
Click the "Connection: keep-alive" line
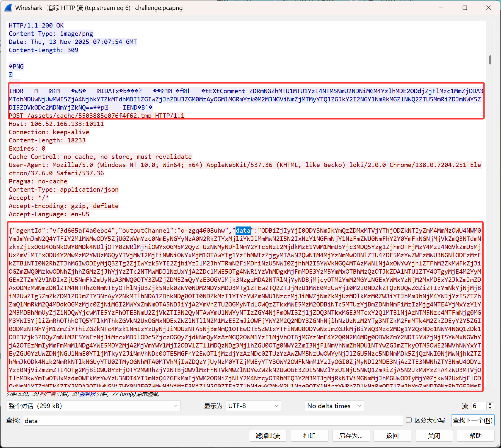coord(49,132)
